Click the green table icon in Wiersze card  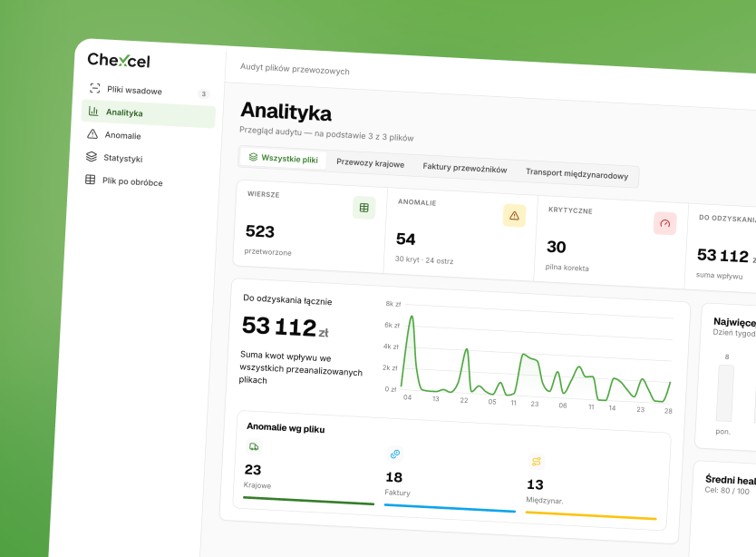coord(364,208)
